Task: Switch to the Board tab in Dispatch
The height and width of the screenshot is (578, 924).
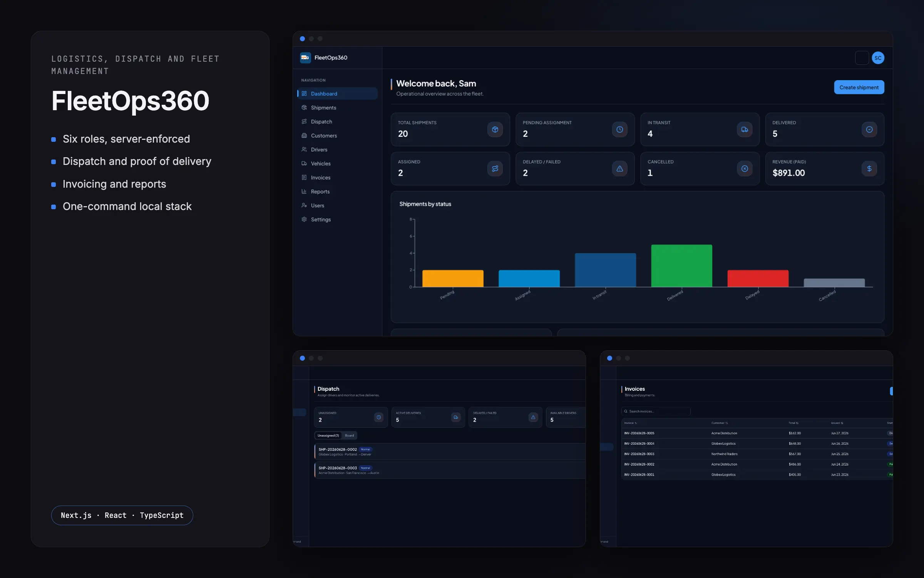Action: point(349,435)
